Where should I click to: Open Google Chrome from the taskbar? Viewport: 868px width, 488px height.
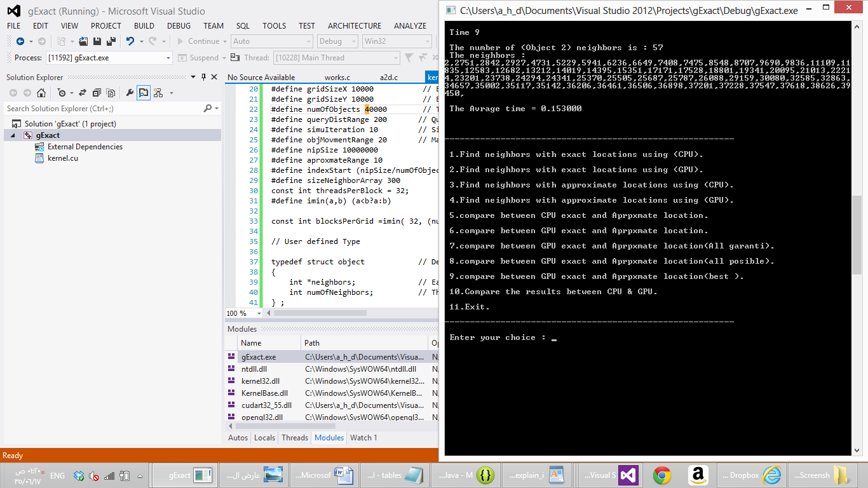[662, 475]
